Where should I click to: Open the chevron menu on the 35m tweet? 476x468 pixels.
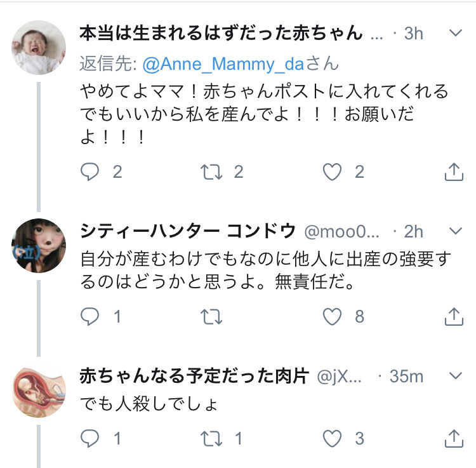(x=455, y=376)
